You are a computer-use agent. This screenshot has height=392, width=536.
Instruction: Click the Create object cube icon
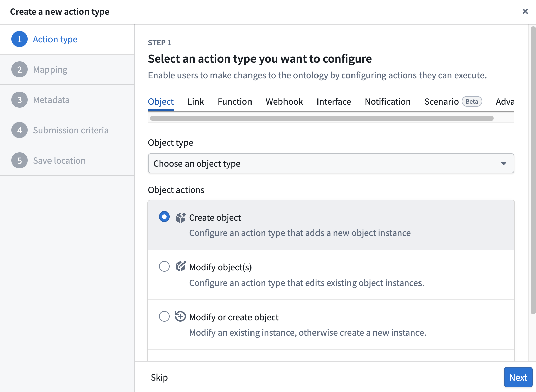click(180, 218)
